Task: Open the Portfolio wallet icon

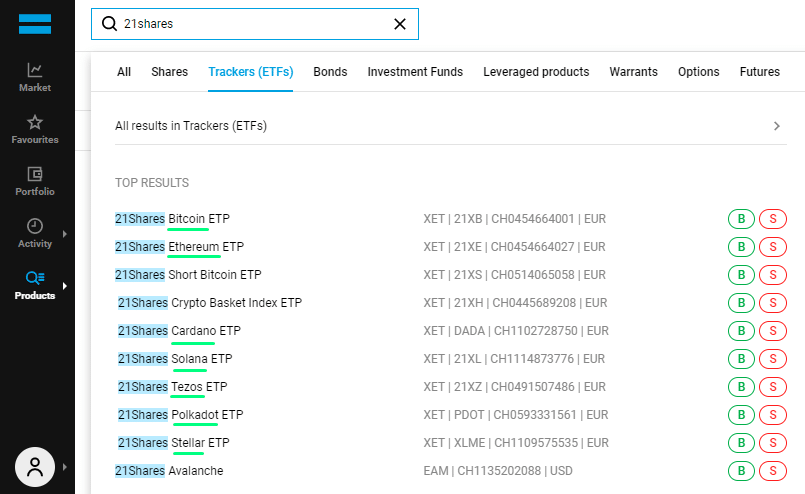Action: (x=35, y=174)
